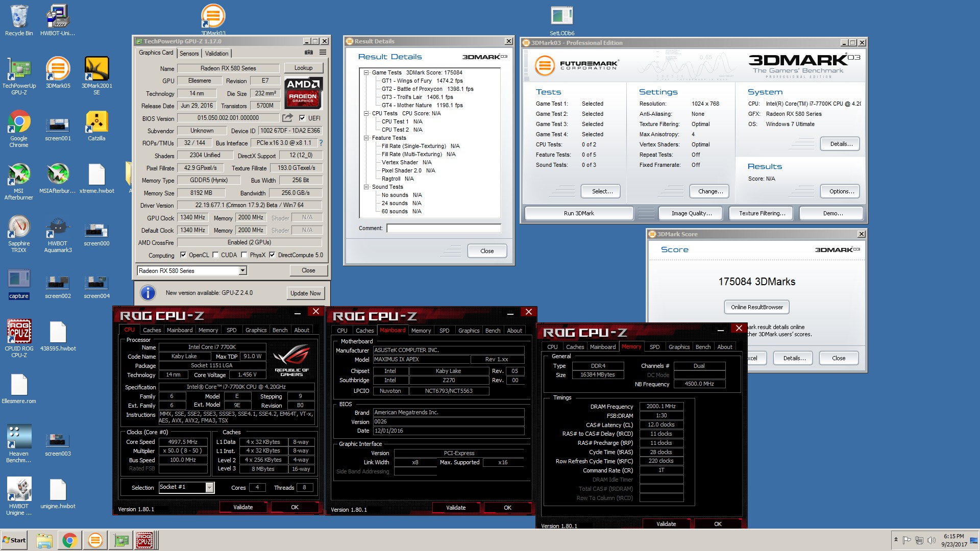Image resolution: width=980 pixels, height=551 pixels.
Task: Click the Image Quality... button
Action: click(x=692, y=213)
